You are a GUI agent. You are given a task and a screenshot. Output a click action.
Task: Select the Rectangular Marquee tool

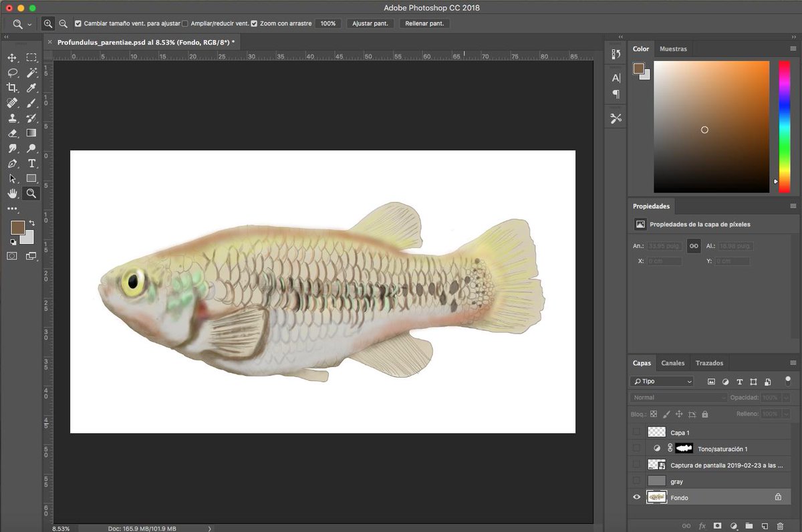31,58
